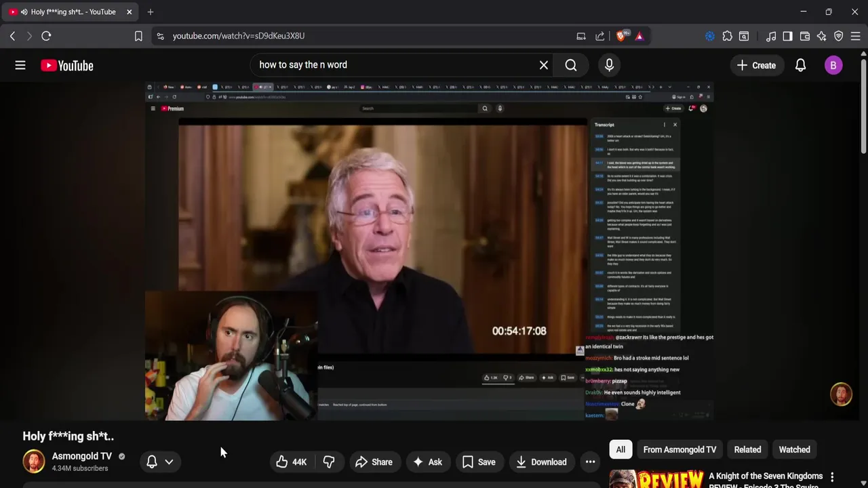Open the browser main menu
Viewport: 868px width, 488px height.
pyautogui.click(x=856, y=36)
